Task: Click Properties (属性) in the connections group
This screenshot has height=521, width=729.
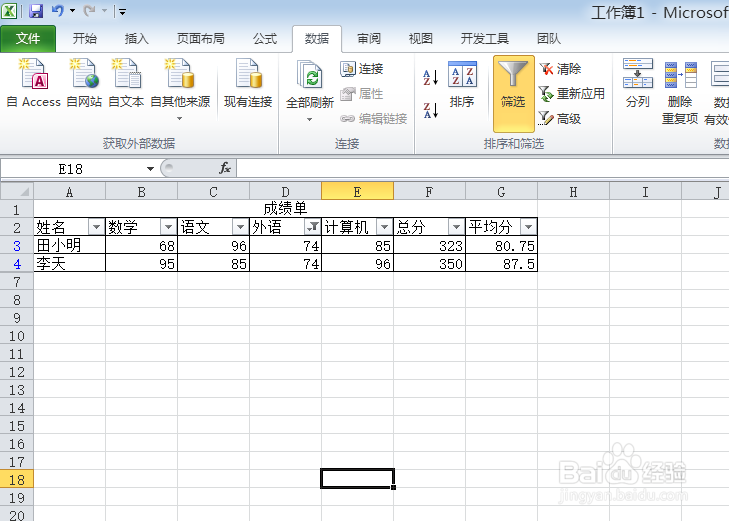Action: pos(362,94)
